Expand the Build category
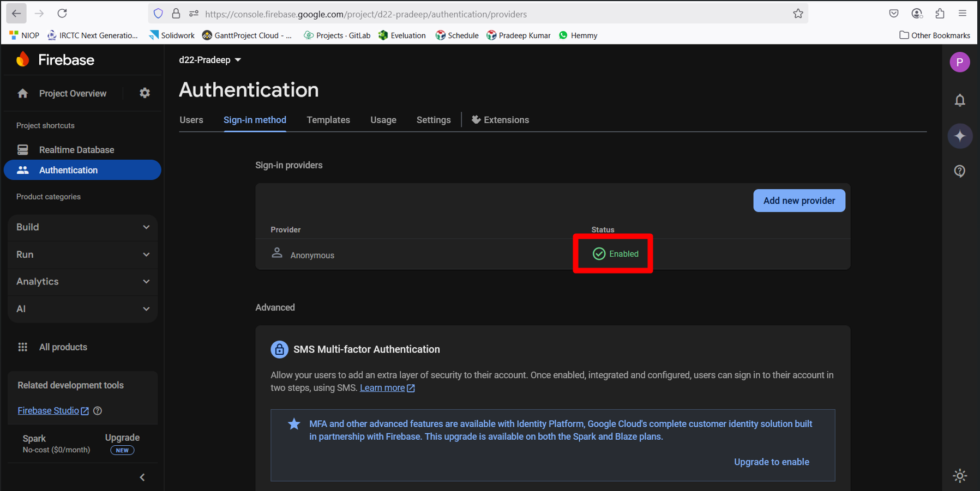This screenshot has width=980, height=491. point(83,227)
